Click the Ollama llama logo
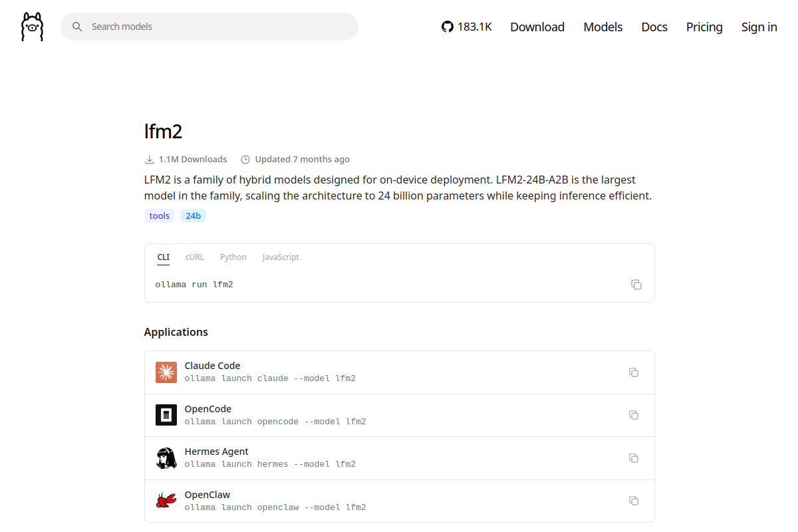The image size is (798, 532). point(32,27)
